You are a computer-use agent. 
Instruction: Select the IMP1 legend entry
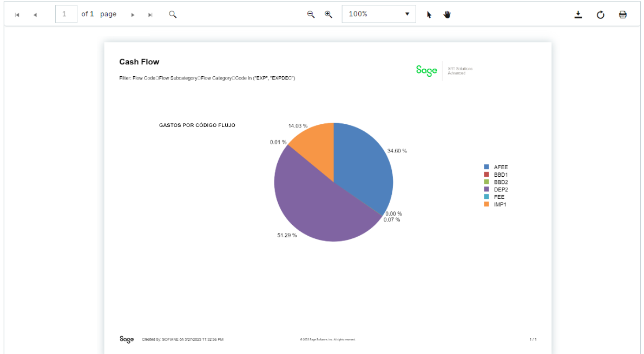click(500, 204)
